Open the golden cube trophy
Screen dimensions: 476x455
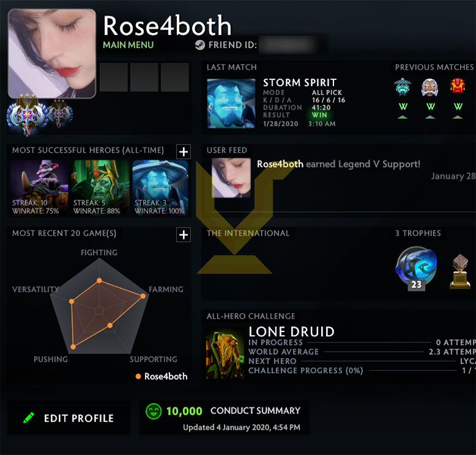pos(460,271)
